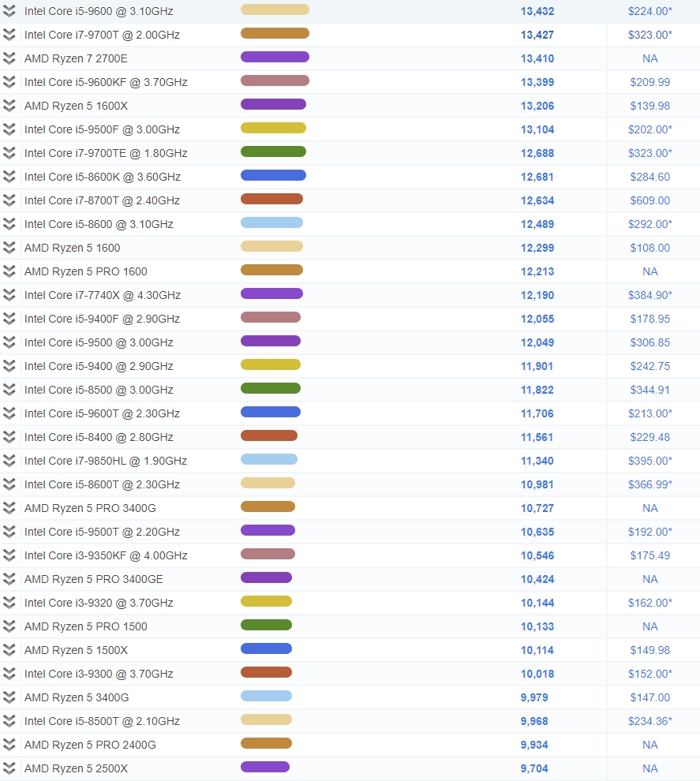This screenshot has height=781, width=700.
Task: Click the light blue bar for Intel Core i5-8600 @ 3.10GHz
Action: pos(271,222)
